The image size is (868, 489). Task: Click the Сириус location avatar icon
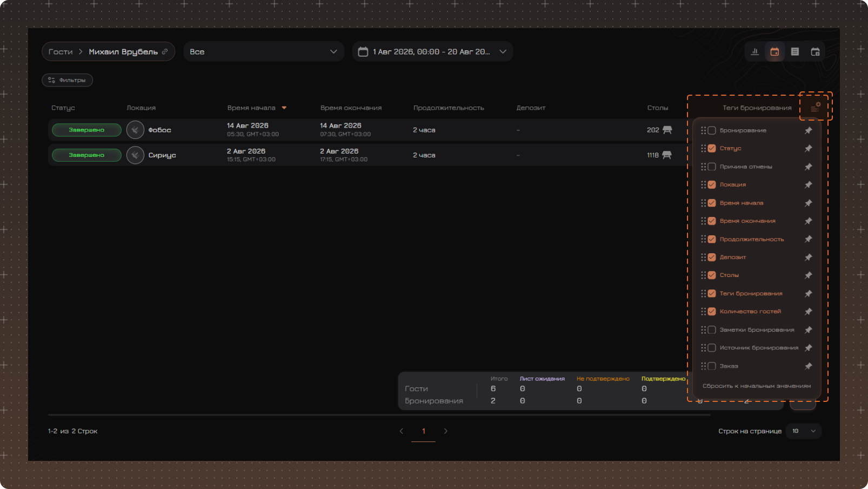(135, 155)
